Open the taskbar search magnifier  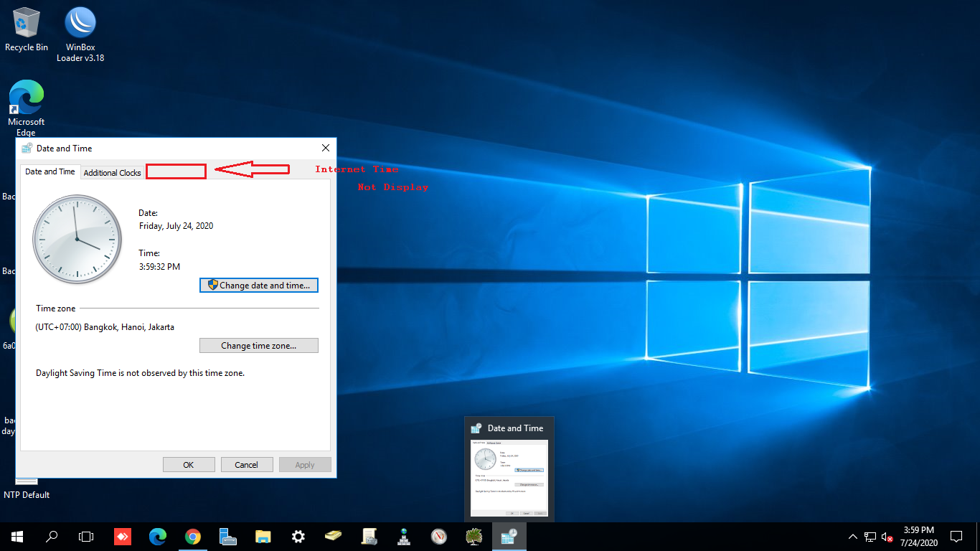(x=52, y=536)
